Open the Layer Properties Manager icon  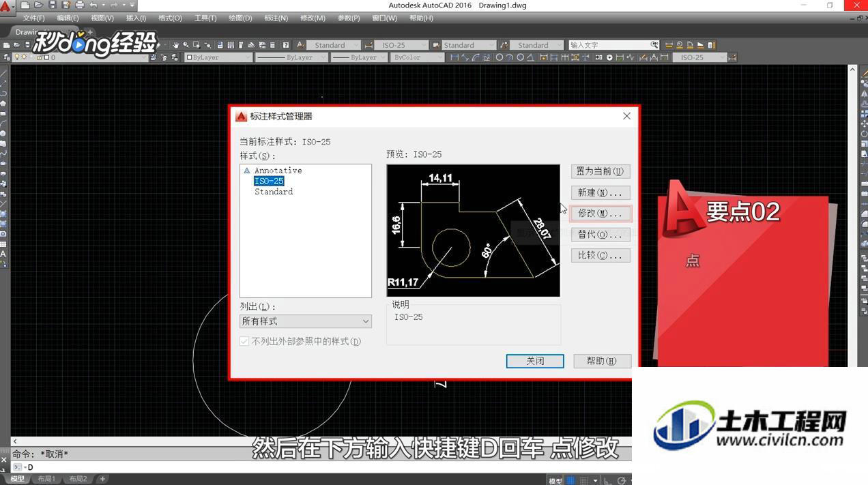[7, 57]
